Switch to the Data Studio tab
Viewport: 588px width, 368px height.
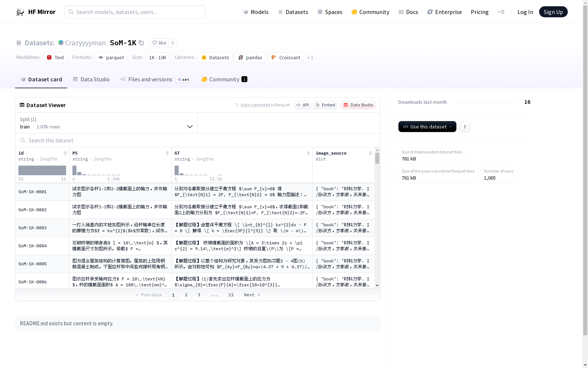pos(91,79)
